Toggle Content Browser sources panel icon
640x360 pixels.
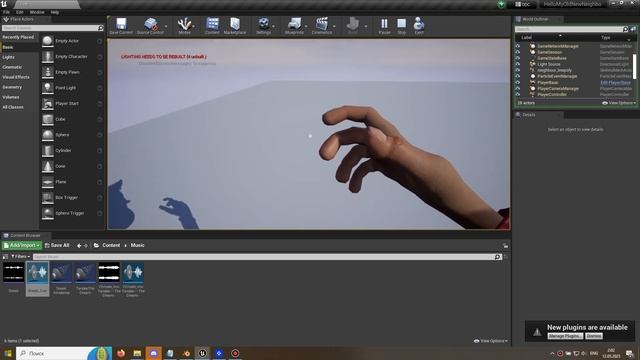click(5, 257)
